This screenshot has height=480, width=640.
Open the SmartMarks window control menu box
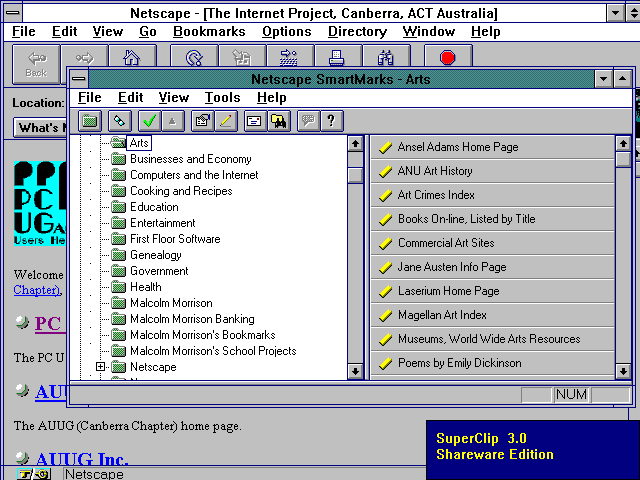(x=78, y=78)
